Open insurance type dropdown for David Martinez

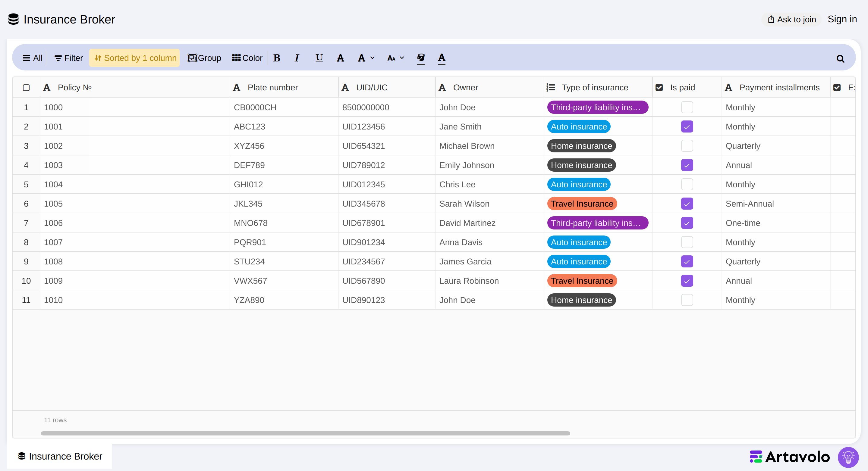click(597, 223)
